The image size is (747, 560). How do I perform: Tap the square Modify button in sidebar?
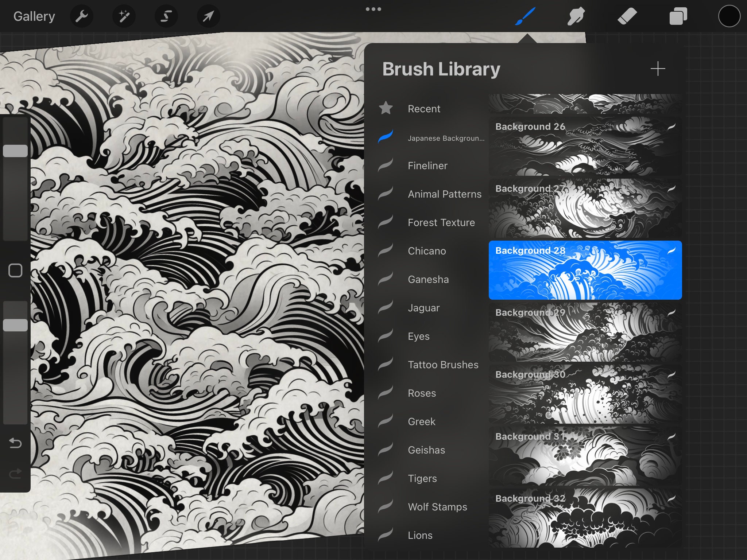[15, 271]
